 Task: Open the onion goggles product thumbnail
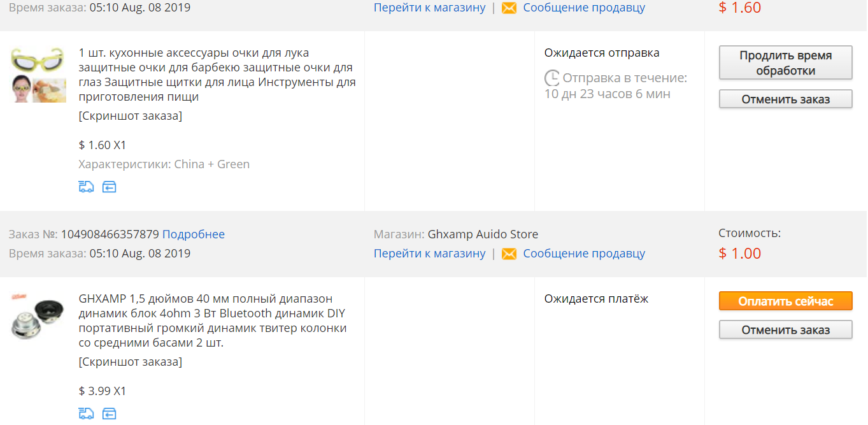point(38,75)
